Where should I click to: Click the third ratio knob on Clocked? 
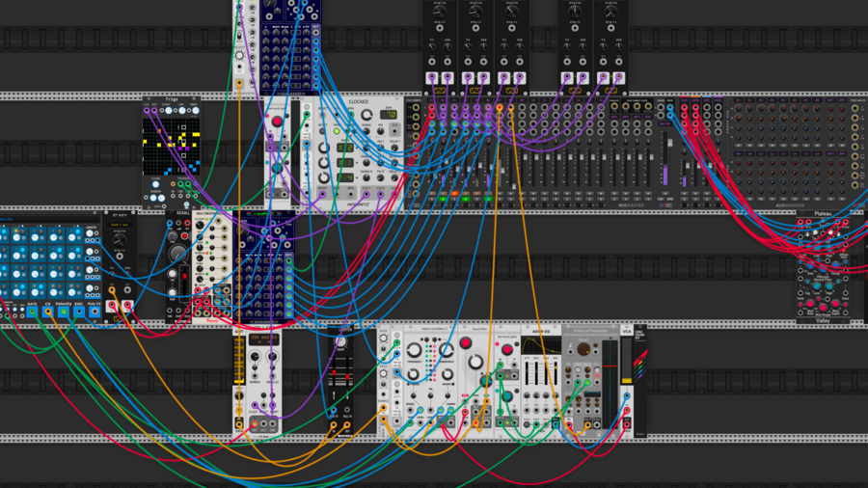[x=324, y=177]
